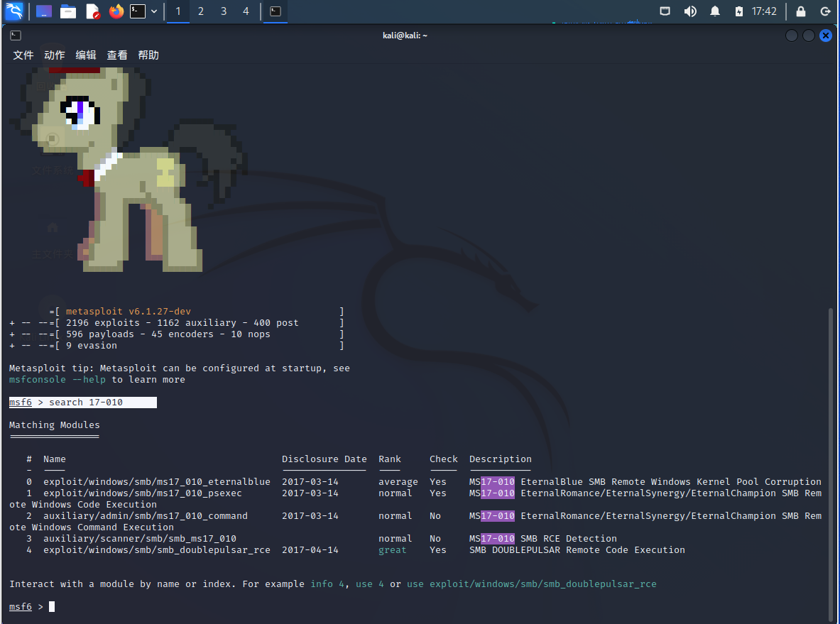Click 'auxiliary/admin/smb/ms17_010_command' module name
The height and width of the screenshot is (624, 840).
145,516
